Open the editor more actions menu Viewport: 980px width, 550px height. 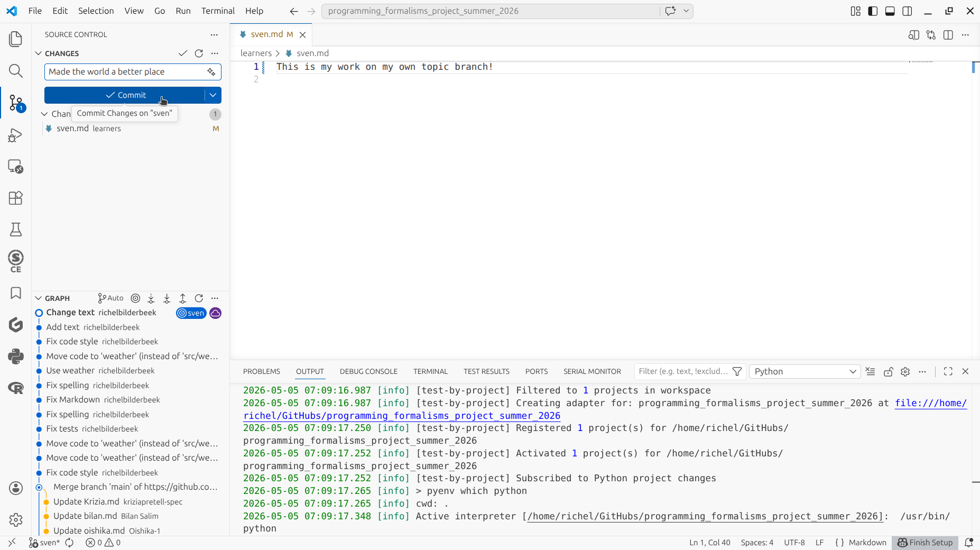tap(965, 35)
